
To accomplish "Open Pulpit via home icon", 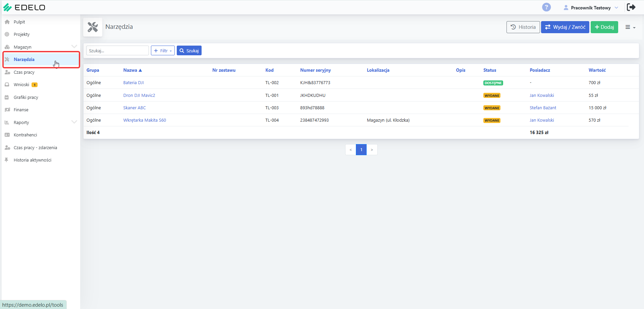I will pyautogui.click(x=7, y=22).
